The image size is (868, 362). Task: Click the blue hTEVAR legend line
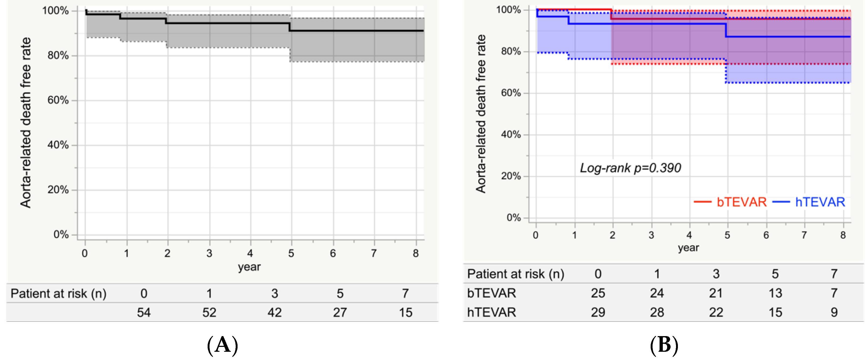tap(781, 202)
